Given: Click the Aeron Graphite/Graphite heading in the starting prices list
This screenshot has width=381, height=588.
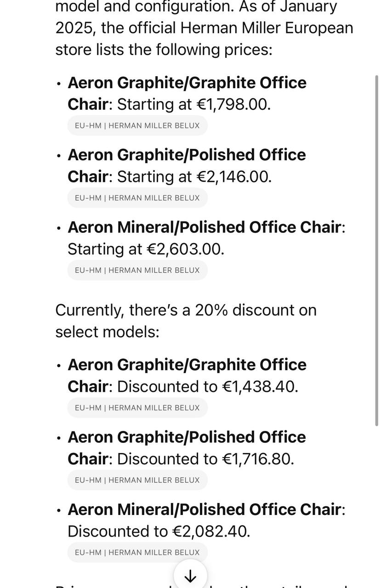Looking at the screenshot, I should [187, 83].
